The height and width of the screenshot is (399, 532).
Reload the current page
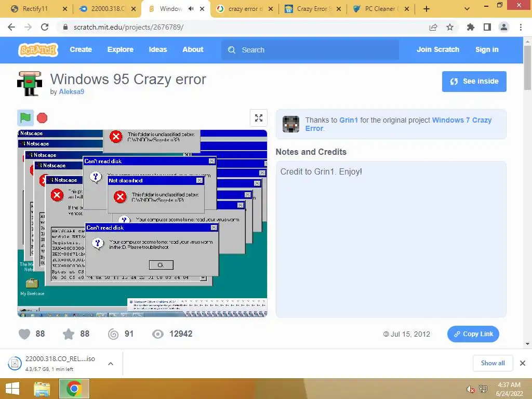[45, 27]
